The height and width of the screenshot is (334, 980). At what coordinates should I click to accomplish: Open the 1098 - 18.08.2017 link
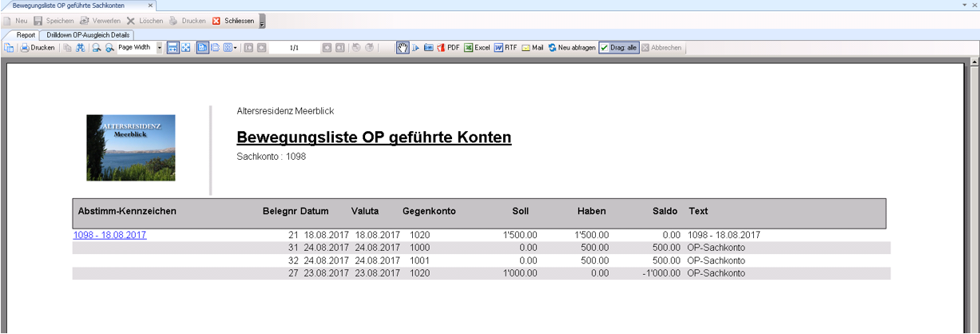[110, 235]
